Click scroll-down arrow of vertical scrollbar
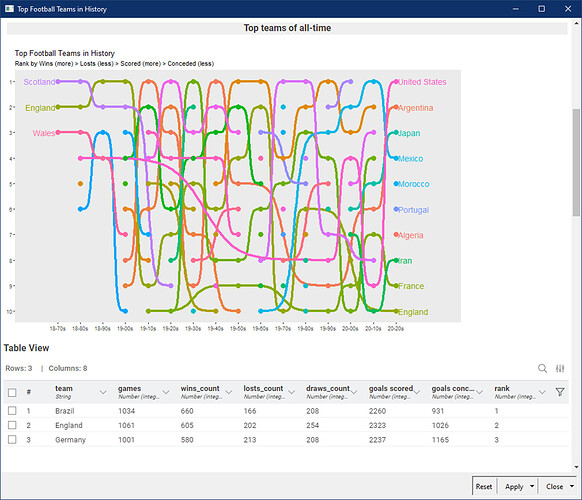The width and height of the screenshot is (582, 500). click(x=576, y=467)
